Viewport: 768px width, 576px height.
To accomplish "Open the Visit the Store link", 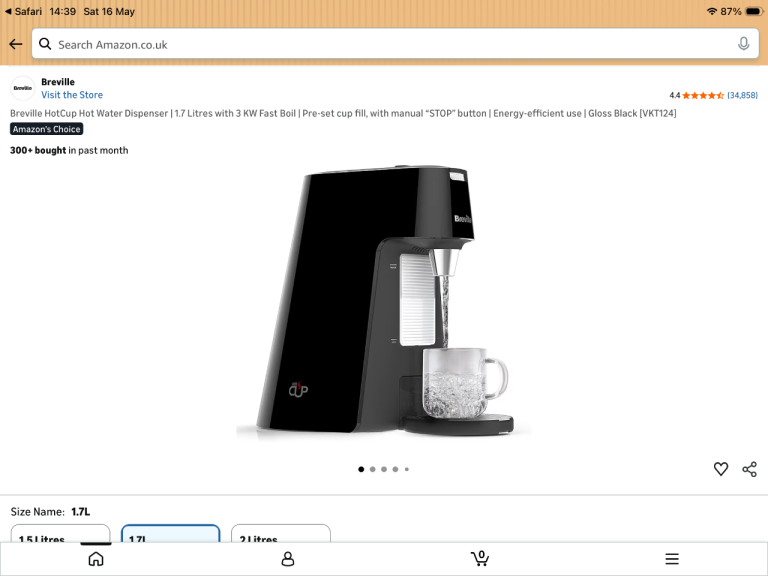I will coord(72,95).
